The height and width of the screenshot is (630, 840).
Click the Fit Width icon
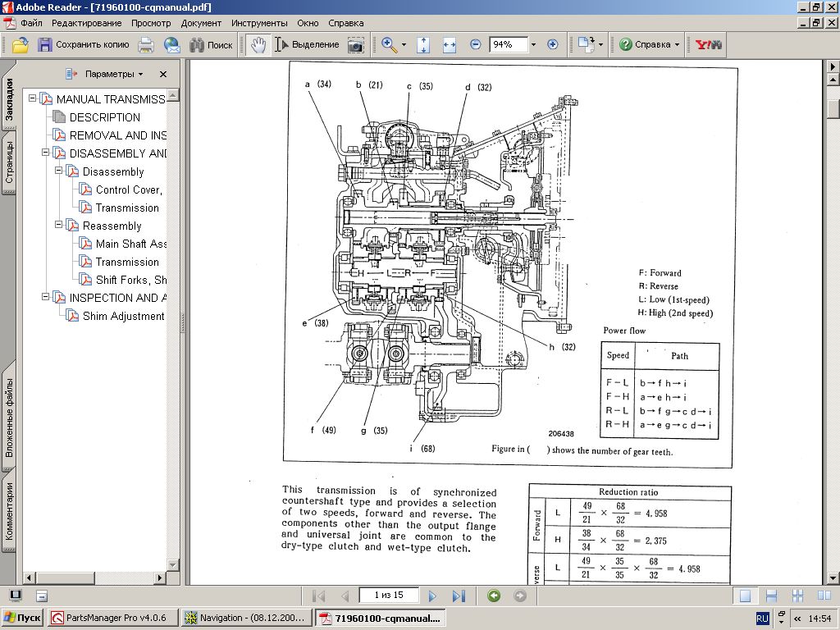[449, 45]
